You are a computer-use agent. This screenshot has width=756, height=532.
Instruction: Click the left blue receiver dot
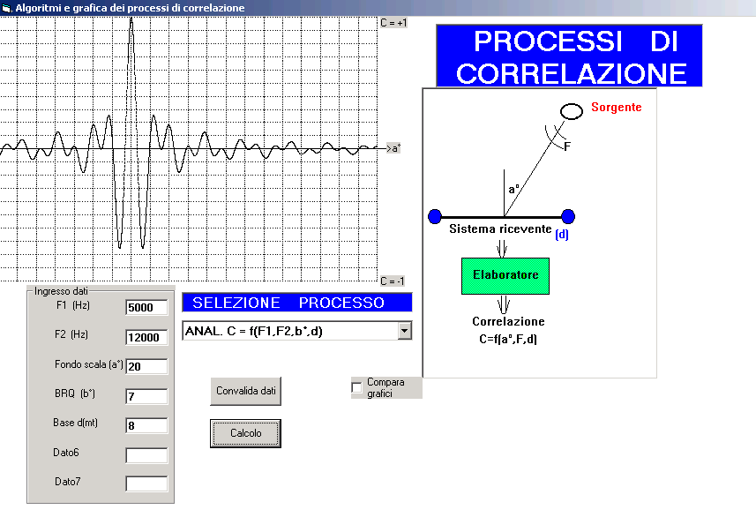[x=435, y=216]
